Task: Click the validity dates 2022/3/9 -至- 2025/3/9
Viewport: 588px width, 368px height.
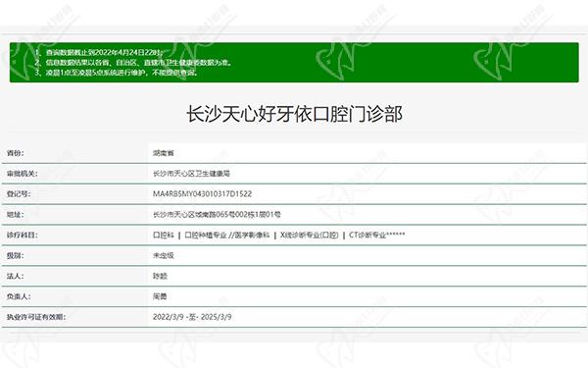Action: 192,317
